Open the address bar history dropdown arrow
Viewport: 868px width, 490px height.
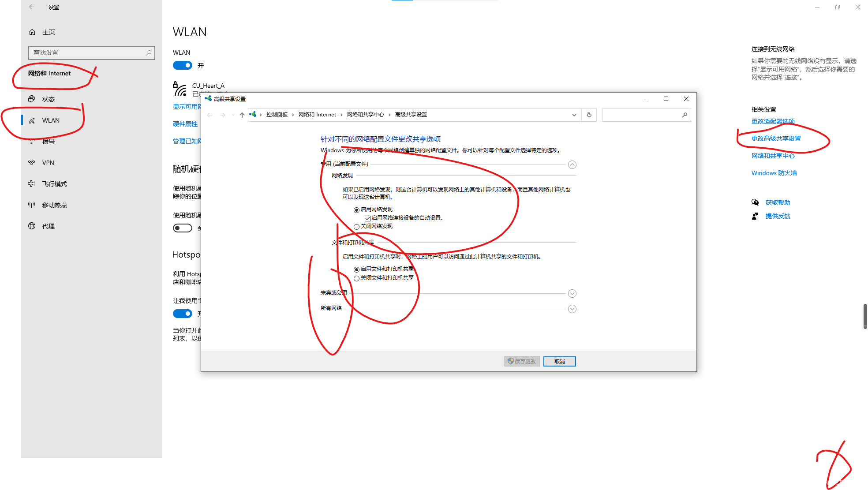tap(574, 115)
